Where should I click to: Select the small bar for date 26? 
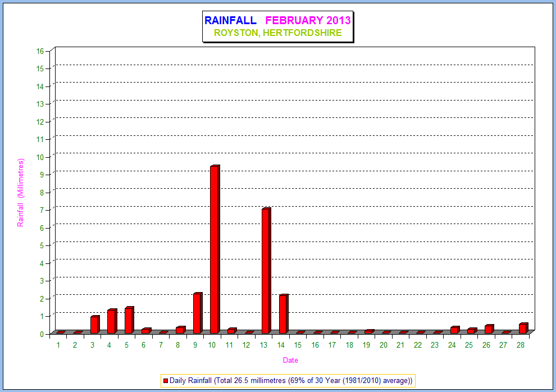pyautogui.click(x=489, y=329)
